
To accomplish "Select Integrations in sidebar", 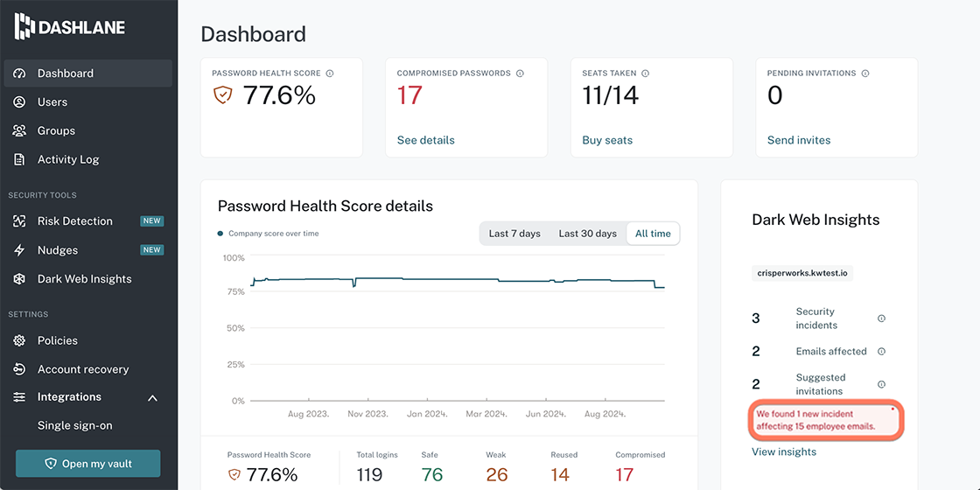I will click(x=69, y=397).
